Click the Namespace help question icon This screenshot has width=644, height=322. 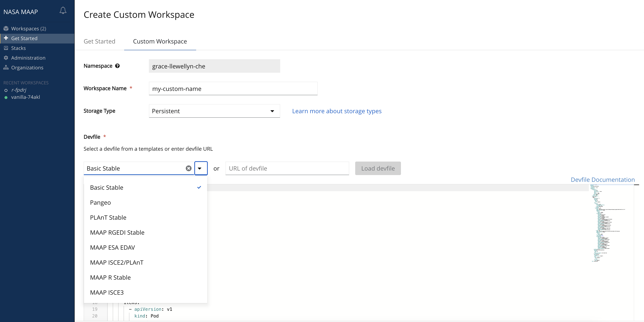click(117, 66)
